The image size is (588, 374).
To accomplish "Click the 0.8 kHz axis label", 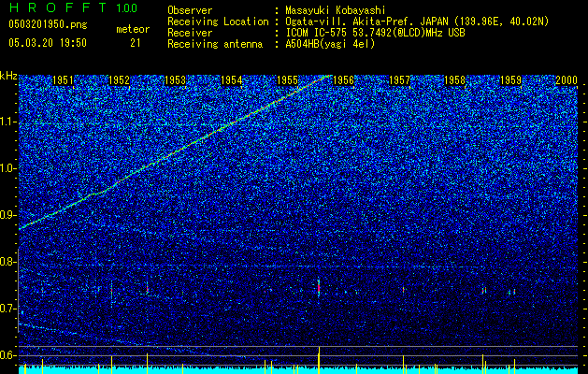I will coord(8,262).
